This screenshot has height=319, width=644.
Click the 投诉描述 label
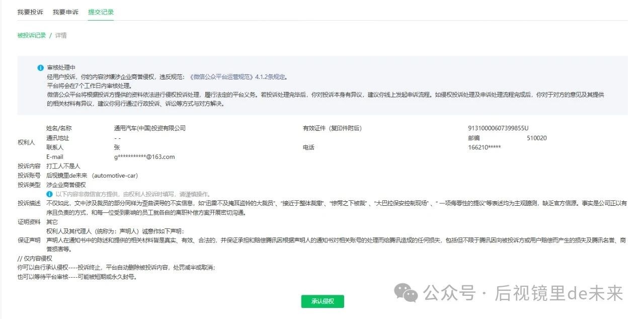(x=29, y=203)
